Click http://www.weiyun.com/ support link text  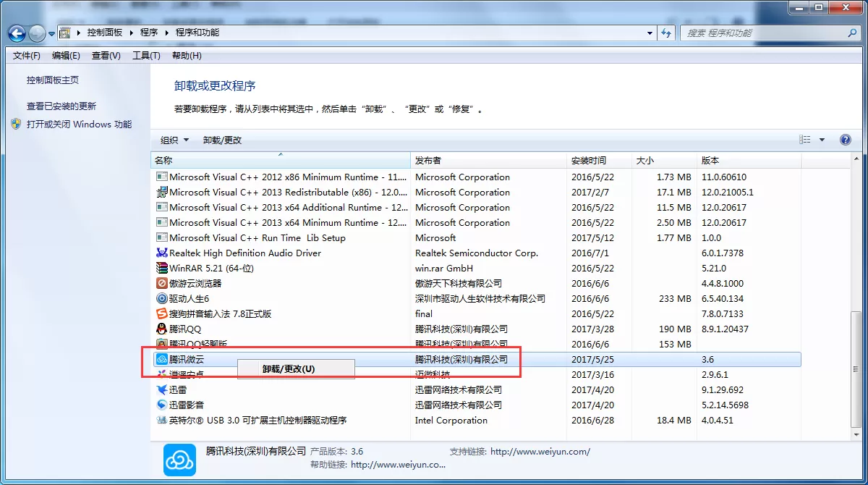[540, 452]
